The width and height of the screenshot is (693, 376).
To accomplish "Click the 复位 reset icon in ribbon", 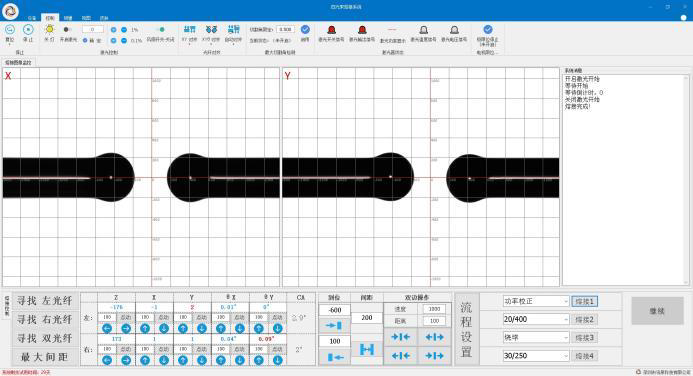I will pyautogui.click(x=10, y=30).
